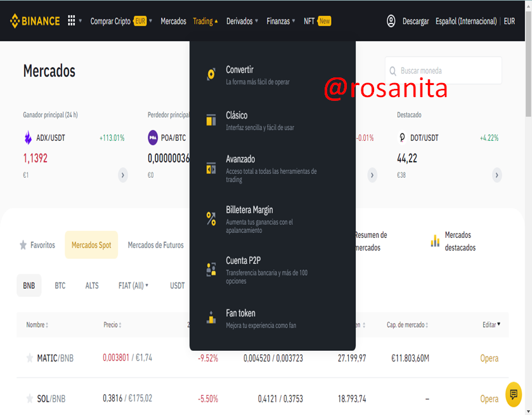The height and width of the screenshot is (415, 532).
Task: Click the POA coin icon
Action: tap(153, 138)
